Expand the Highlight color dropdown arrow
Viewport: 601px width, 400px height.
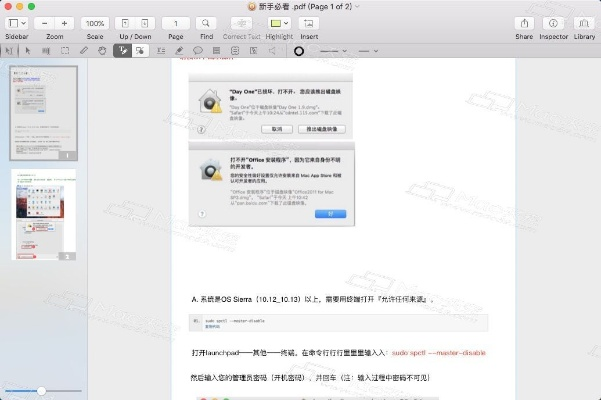(286, 23)
